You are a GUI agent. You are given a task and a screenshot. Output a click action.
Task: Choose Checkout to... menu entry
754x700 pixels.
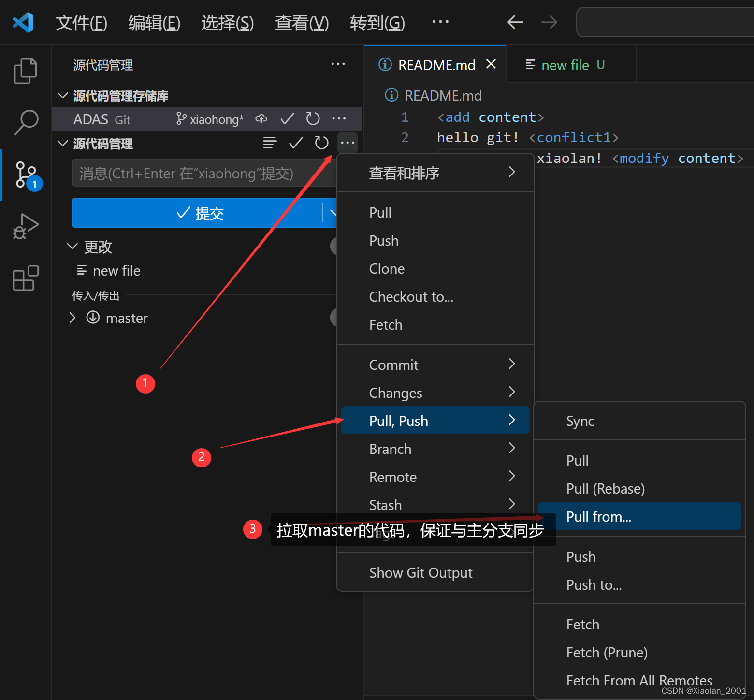click(x=435, y=296)
